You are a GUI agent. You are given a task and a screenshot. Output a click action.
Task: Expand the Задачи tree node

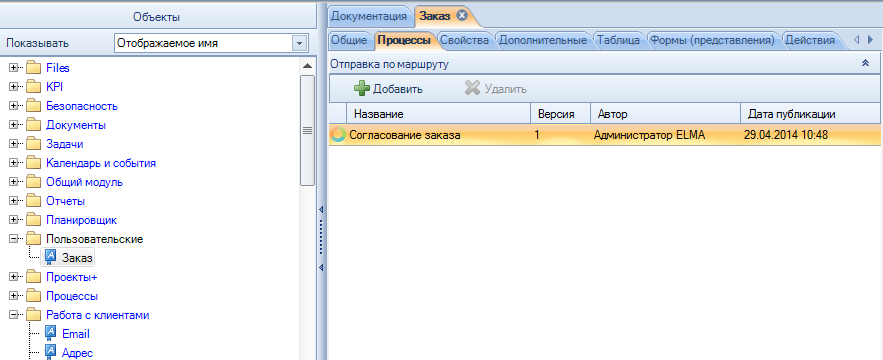[14, 144]
